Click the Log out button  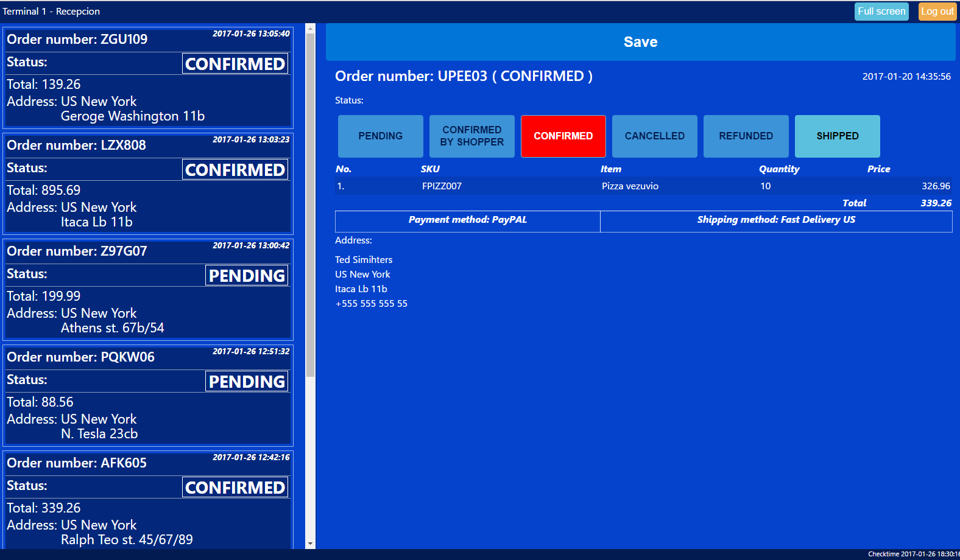[937, 12]
